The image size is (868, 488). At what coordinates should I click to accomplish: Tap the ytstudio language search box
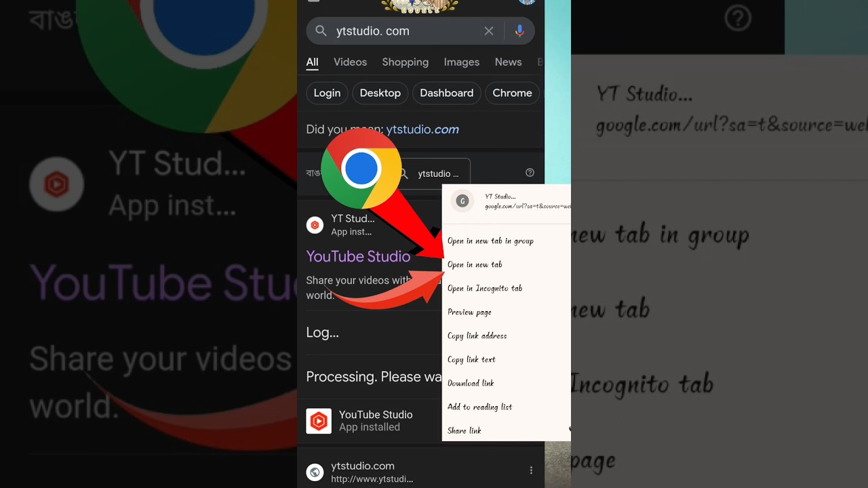coord(433,174)
